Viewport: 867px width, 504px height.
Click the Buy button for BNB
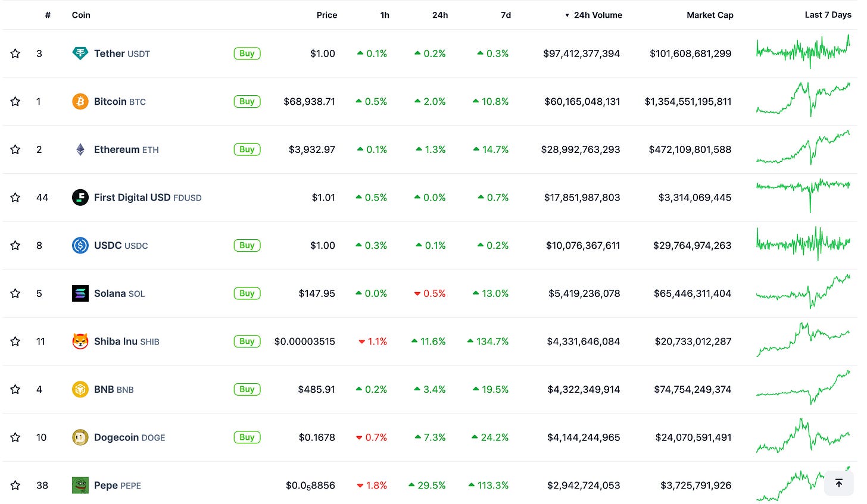[247, 389]
